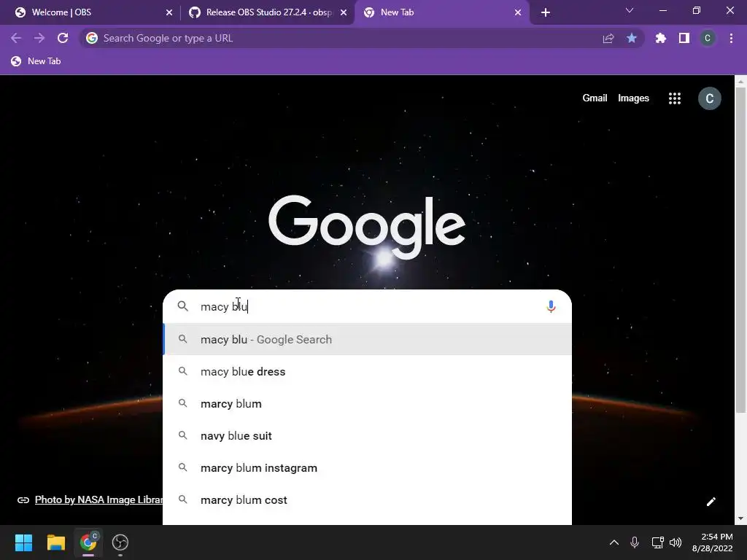This screenshot has height=560, width=747.
Task: Open a new tab with the plus button
Action: coord(546,13)
